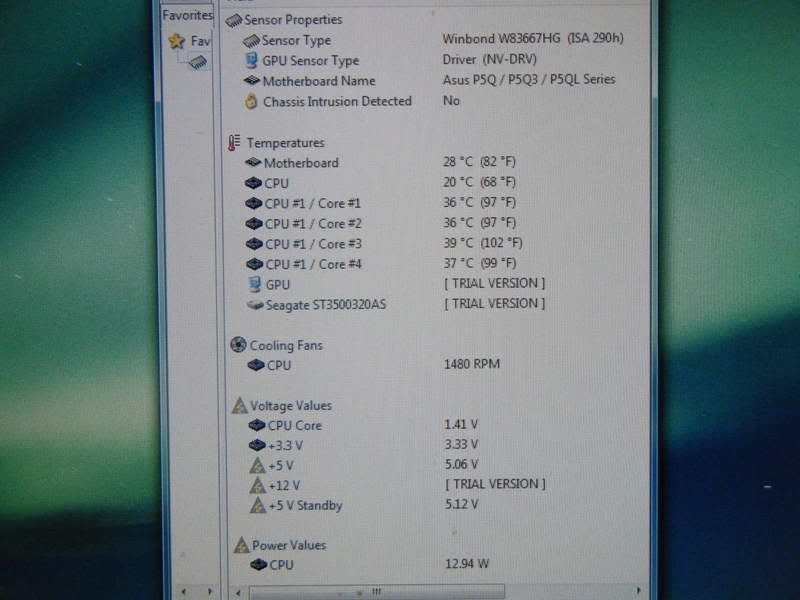Image resolution: width=800 pixels, height=600 pixels.
Task: Click the Motherboard temperature row icon
Action: click(253, 163)
